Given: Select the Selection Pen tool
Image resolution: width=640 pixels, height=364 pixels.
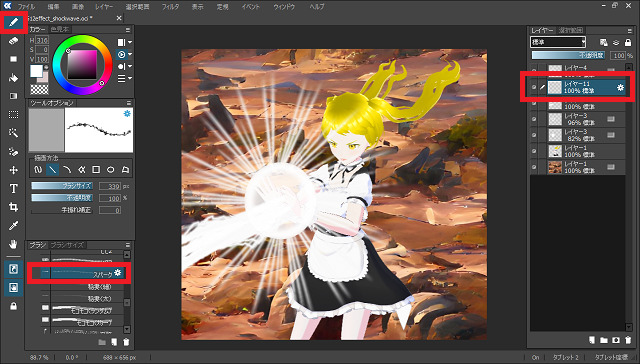Looking at the screenshot, I should pyautogui.click(x=13, y=151).
